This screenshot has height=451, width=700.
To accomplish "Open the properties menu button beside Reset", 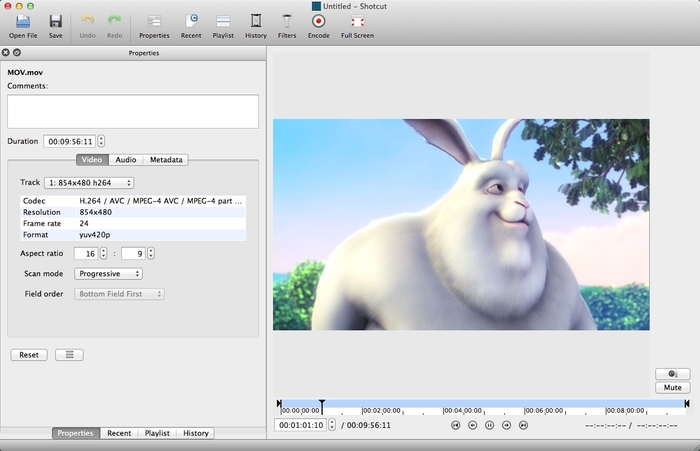I will tap(69, 355).
